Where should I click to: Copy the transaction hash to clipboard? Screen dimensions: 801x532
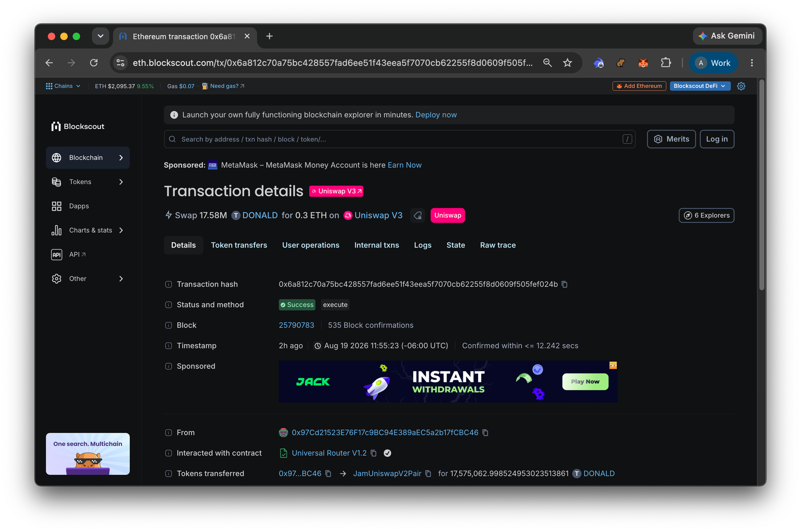click(x=565, y=284)
